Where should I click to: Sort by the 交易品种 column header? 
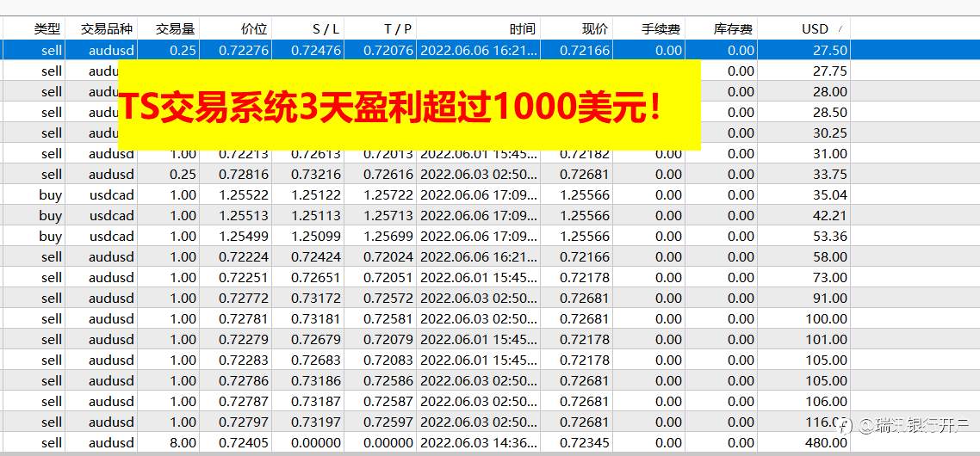[x=107, y=28]
